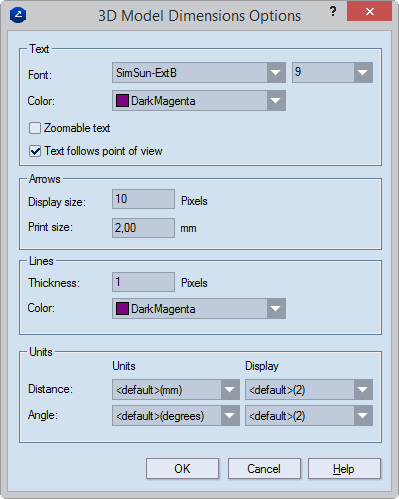Uncheck Text follows point of view

click(x=35, y=151)
